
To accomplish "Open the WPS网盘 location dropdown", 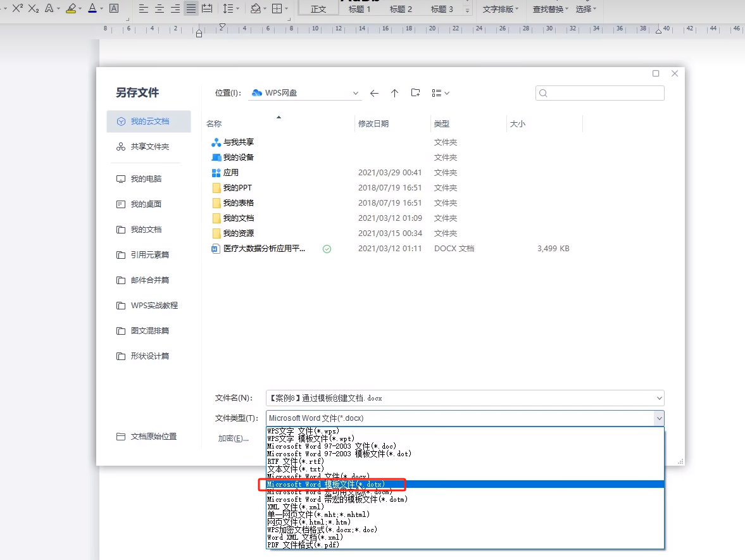I will pos(305,93).
